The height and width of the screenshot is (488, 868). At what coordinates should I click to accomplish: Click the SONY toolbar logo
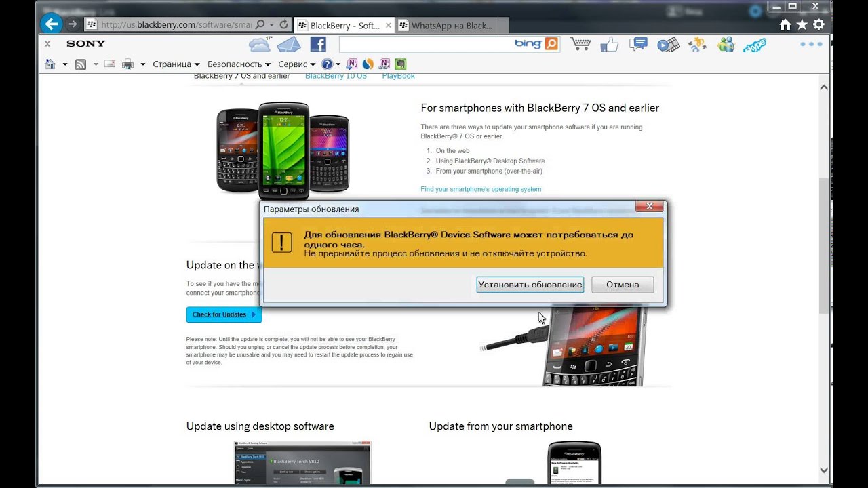tap(86, 43)
